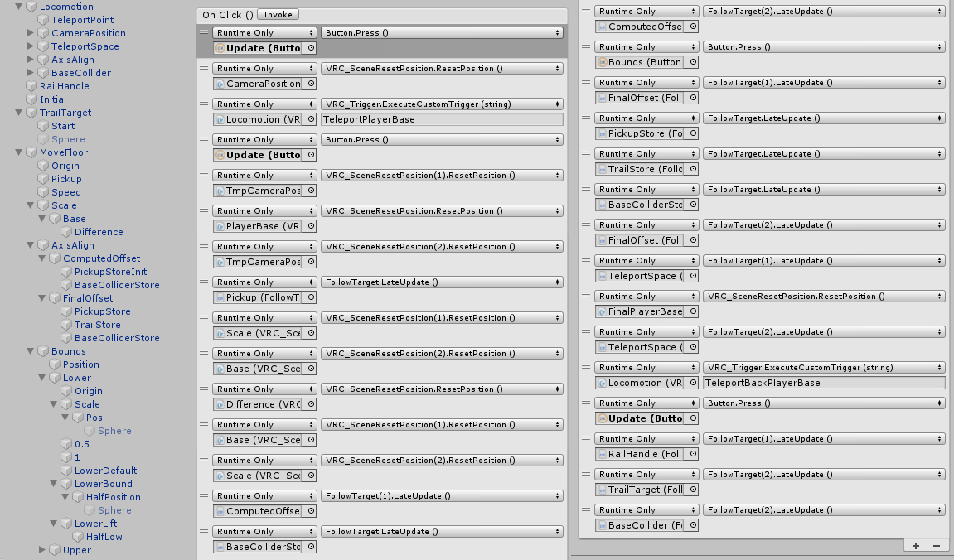Image resolution: width=954 pixels, height=560 pixels.
Task: Open object picker for the Bounds (Button) field
Action: [692, 62]
